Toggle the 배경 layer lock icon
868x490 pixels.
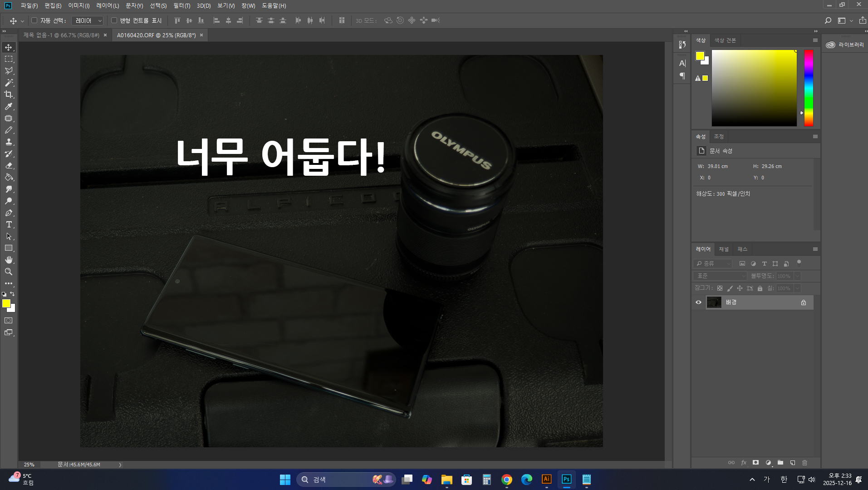point(804,302)
